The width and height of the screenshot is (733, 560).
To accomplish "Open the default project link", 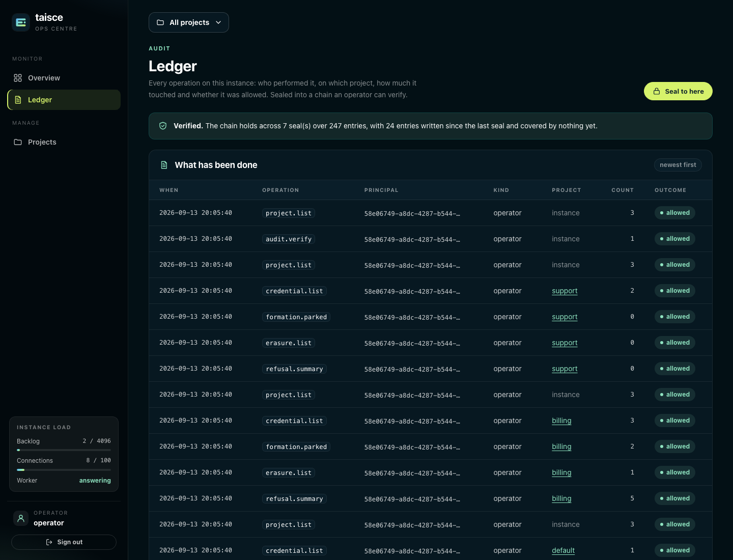I will click(x=563, y=550).
